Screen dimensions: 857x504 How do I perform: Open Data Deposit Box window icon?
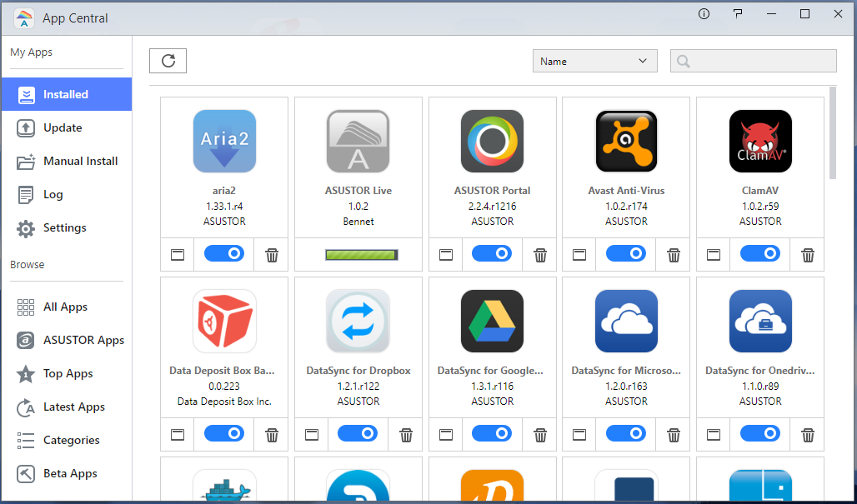178,435
